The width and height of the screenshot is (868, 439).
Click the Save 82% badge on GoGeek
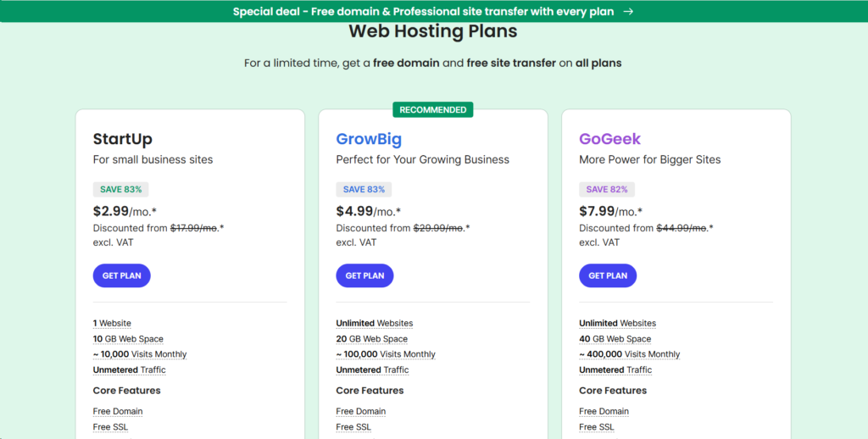pos(607,189)
